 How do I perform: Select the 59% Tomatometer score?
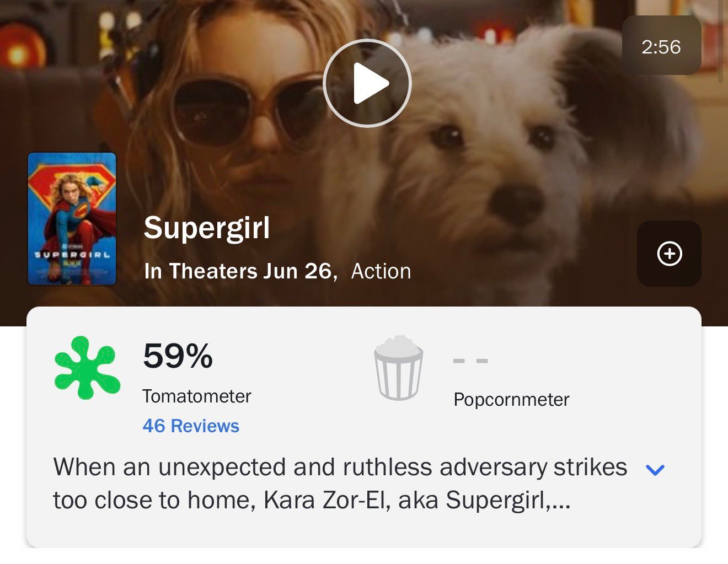[x=178, y=356]
